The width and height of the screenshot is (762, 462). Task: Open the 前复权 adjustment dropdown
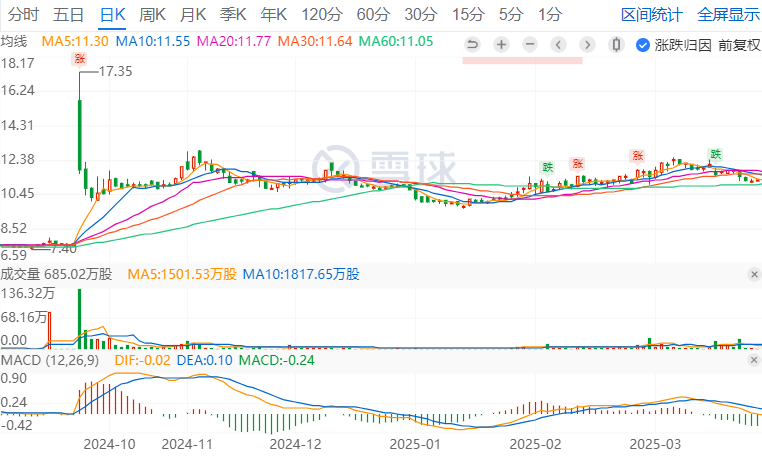point(740,45)
